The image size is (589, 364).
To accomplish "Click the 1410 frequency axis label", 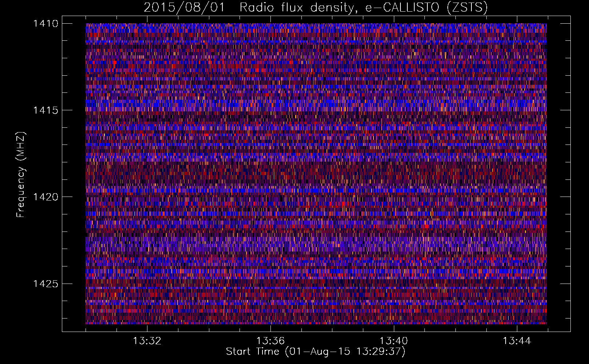I will coord(45,24).
